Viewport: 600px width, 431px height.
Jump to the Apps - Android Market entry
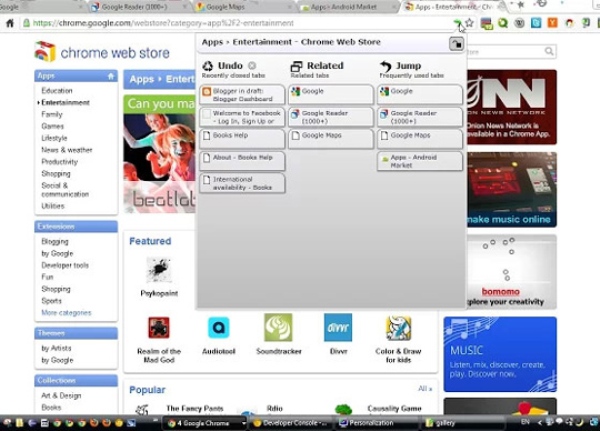(420, 161)
